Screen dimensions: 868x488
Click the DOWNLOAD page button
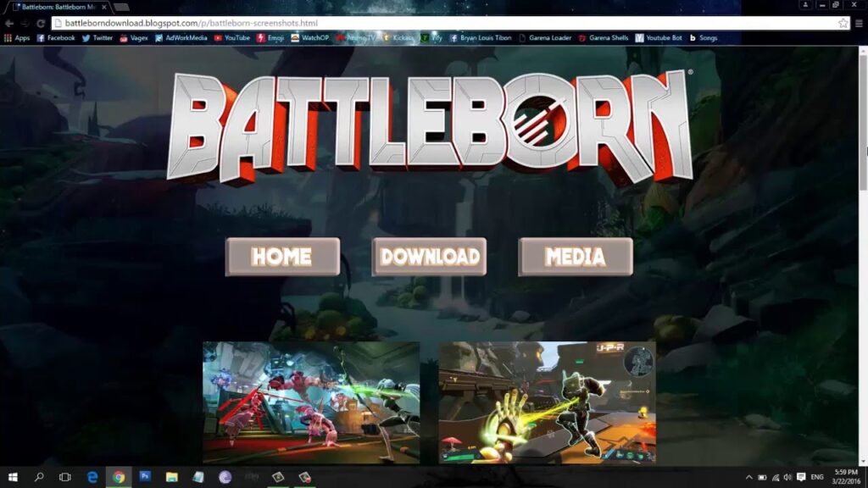pyautogui.click(x=429, y=257)
